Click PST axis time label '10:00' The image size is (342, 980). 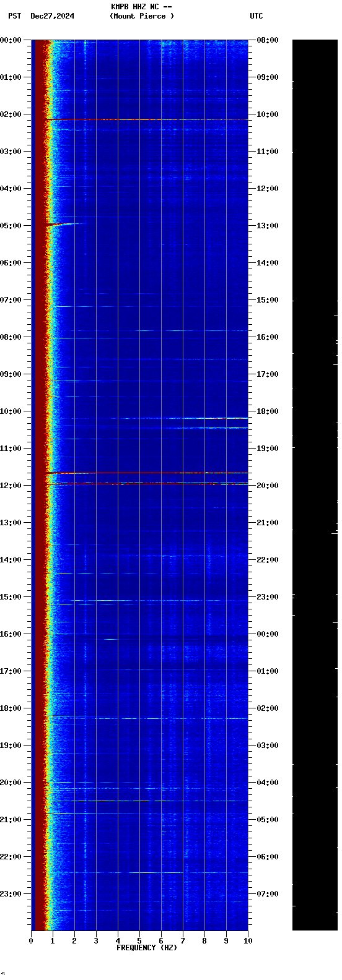[11, 411]
